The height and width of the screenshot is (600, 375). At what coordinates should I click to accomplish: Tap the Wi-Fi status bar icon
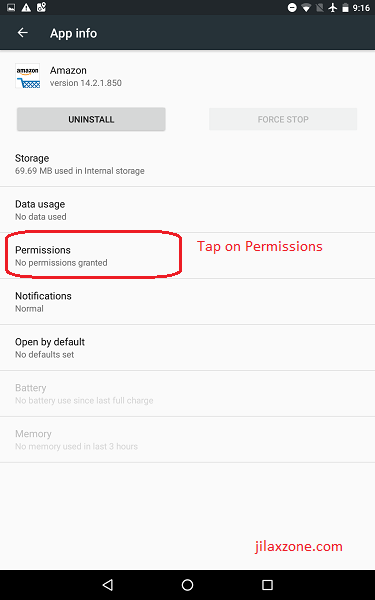tap(306, 8)
